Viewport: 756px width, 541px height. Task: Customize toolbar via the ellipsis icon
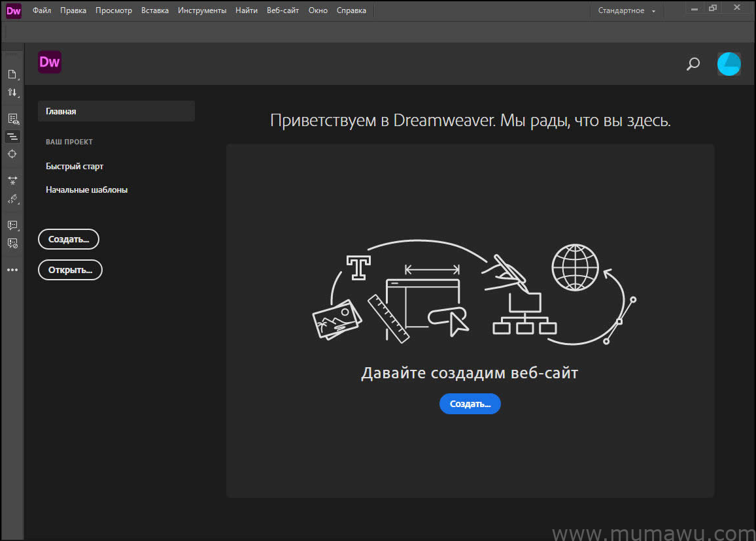(12, 269)
